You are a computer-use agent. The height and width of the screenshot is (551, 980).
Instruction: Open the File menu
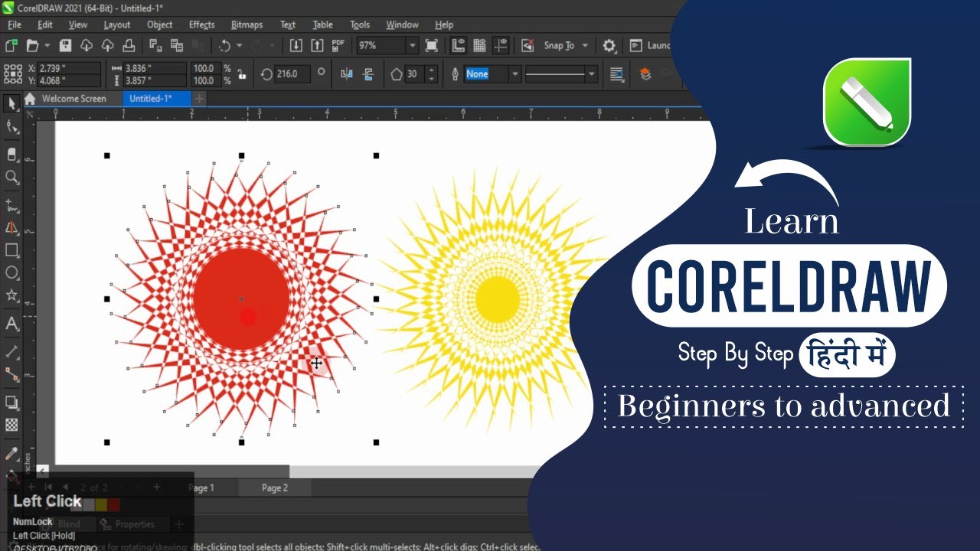click(x=14, y=24)
